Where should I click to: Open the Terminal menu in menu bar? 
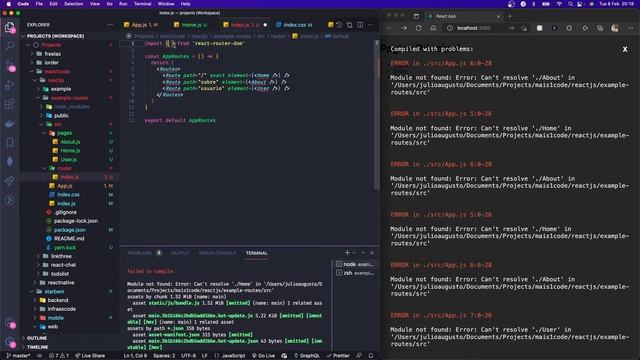tap(142, 4)
